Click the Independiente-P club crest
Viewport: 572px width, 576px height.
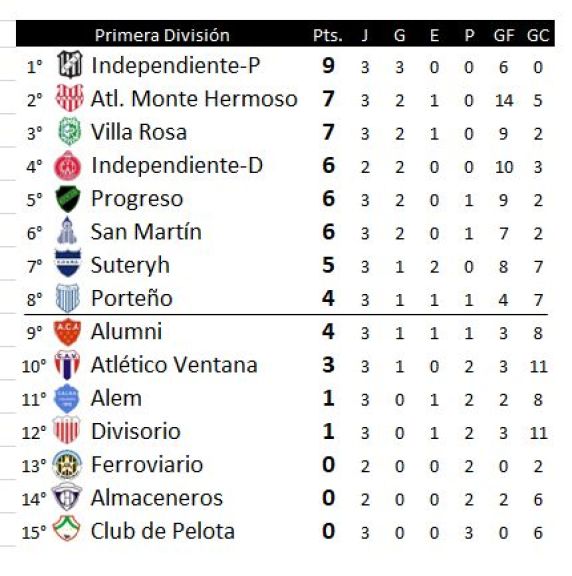(x=70, y=65)
